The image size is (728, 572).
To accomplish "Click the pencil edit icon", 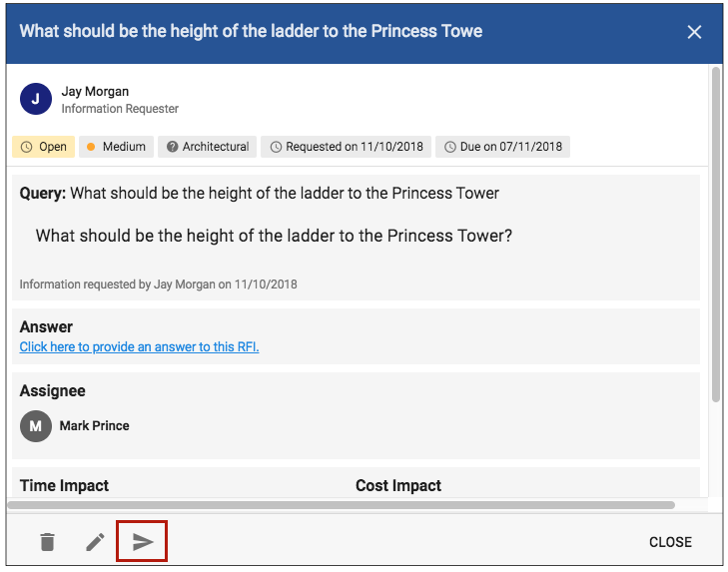I will 95,542.
